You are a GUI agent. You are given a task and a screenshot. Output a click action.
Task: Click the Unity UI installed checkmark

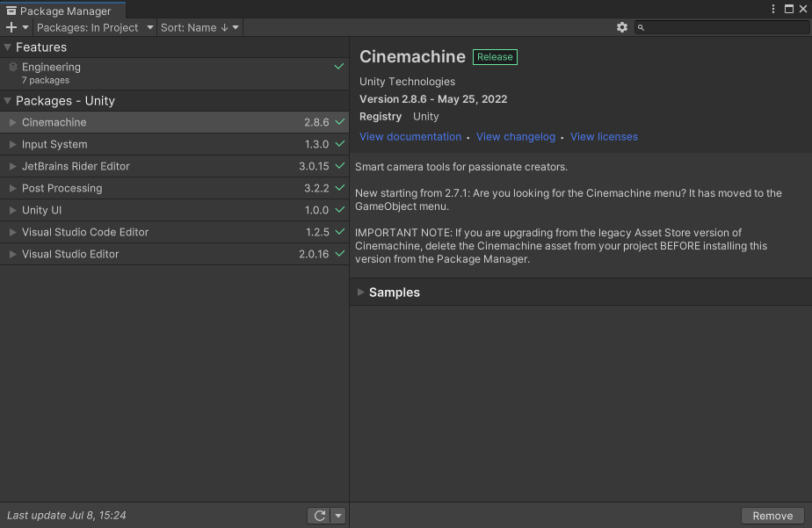(x=340, y=210)
